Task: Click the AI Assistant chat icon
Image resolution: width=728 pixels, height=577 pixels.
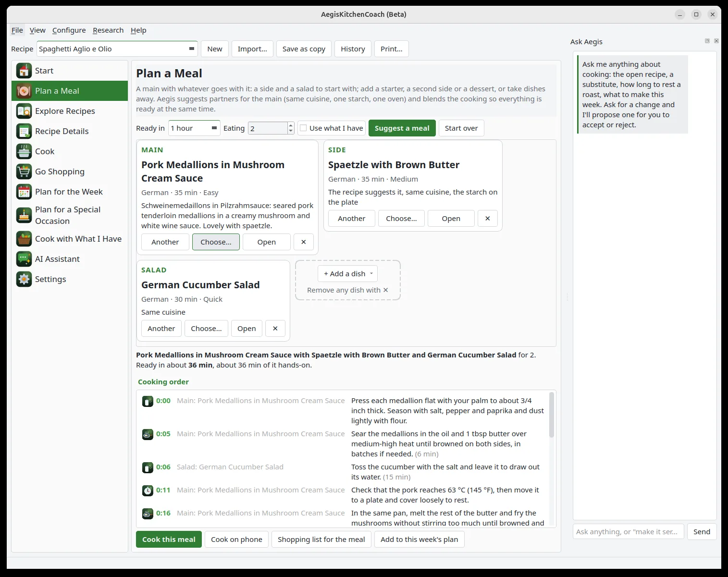Action: point(24,259)
